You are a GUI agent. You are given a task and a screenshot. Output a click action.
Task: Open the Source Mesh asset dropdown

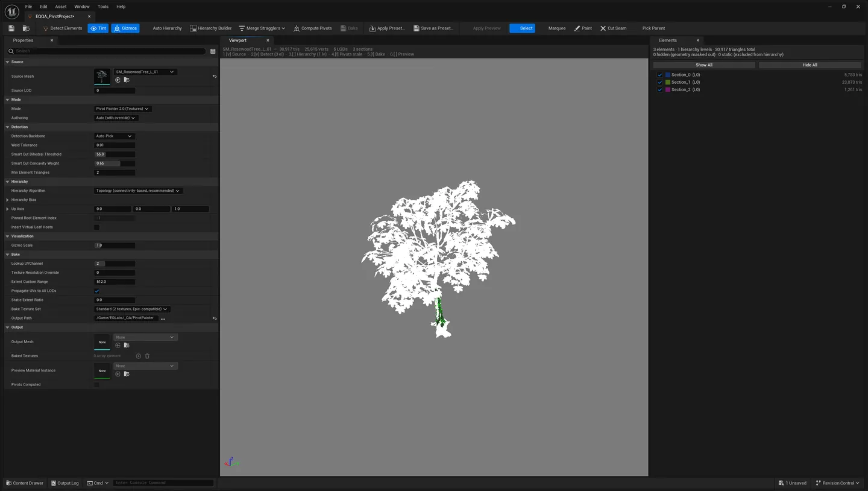click(x=145, y=72)
